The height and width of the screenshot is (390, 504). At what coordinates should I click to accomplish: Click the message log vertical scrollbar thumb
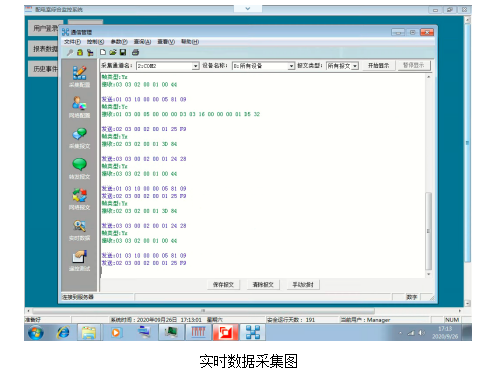click(429, 231)
